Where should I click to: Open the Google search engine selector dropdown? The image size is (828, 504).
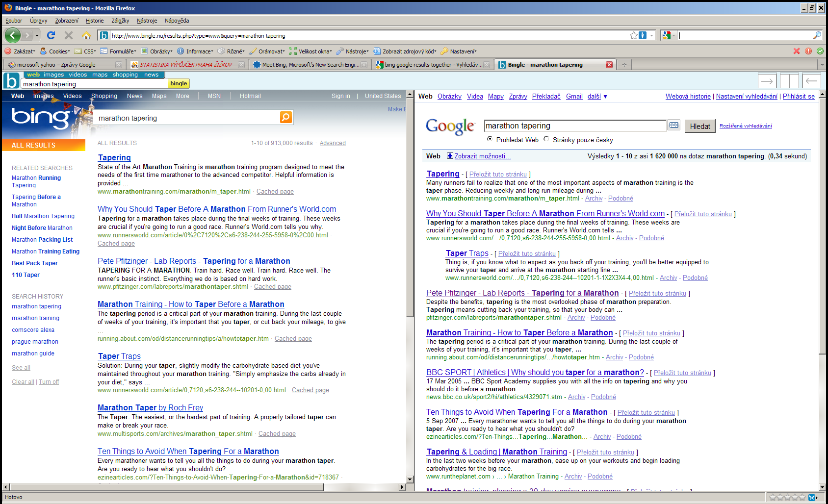click(x=669, y=35)
